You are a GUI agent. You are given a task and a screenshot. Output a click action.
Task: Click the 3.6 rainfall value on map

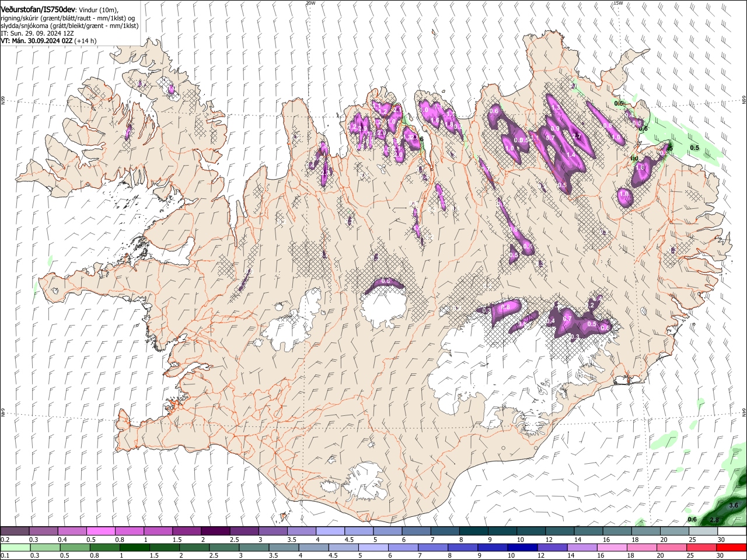(x=734, y=505)
